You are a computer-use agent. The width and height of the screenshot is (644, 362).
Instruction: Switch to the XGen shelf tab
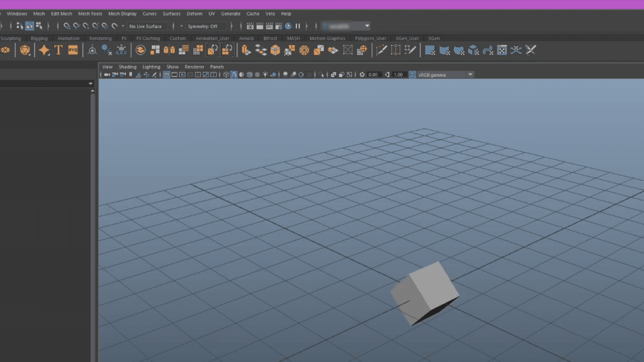click(x=434, y=38)
